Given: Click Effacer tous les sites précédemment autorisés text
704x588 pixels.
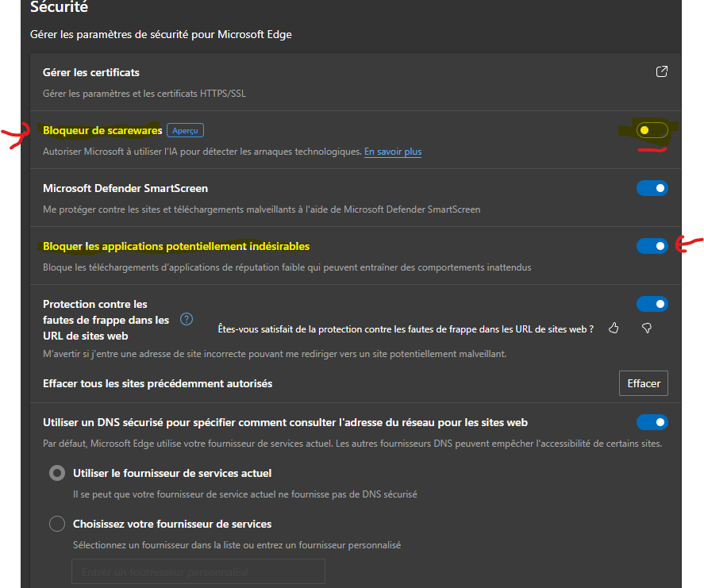Looking at the screenshot, I should click(158, 384).
